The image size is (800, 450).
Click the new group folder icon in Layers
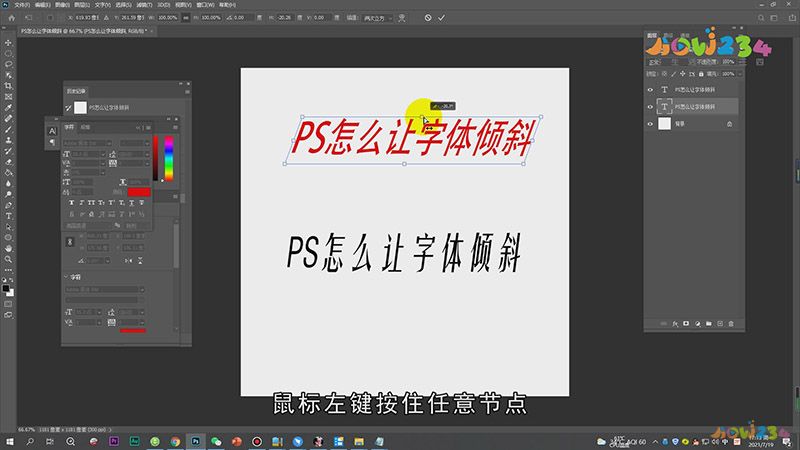tap(709, 323)
